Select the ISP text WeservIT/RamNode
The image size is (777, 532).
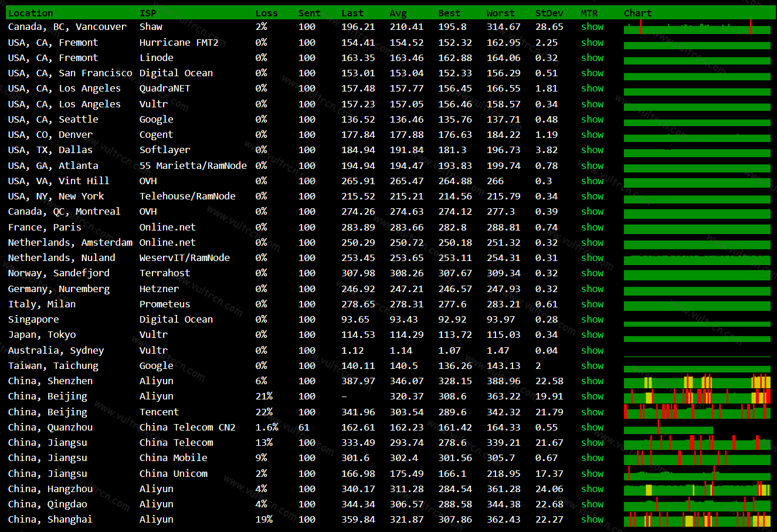point(185,257)
